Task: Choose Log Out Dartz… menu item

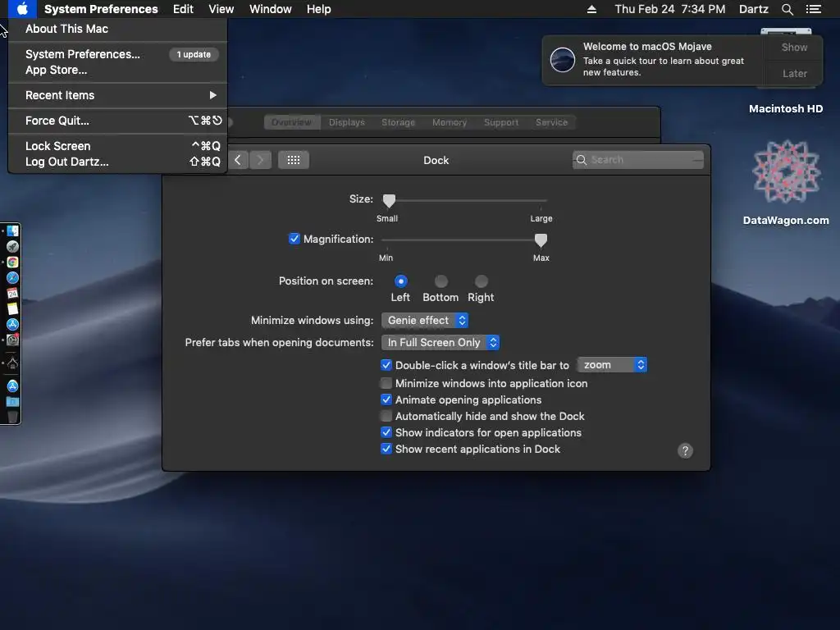Action: (x=118, y=162)
